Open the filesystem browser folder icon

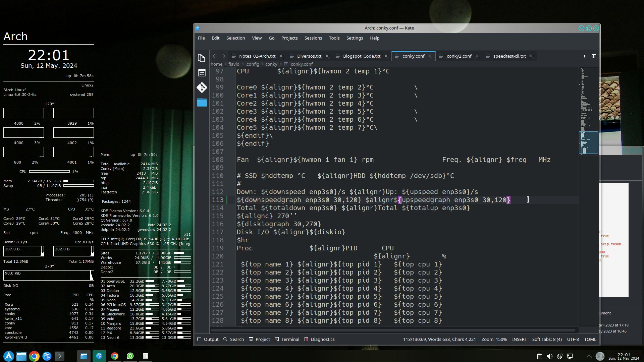[x=202, y=102]
